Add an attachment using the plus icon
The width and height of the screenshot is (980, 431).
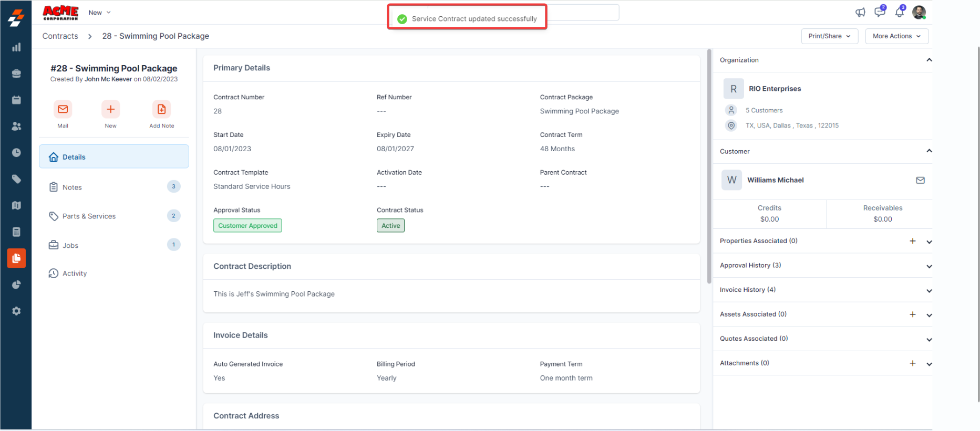click(x=913, y=363)
